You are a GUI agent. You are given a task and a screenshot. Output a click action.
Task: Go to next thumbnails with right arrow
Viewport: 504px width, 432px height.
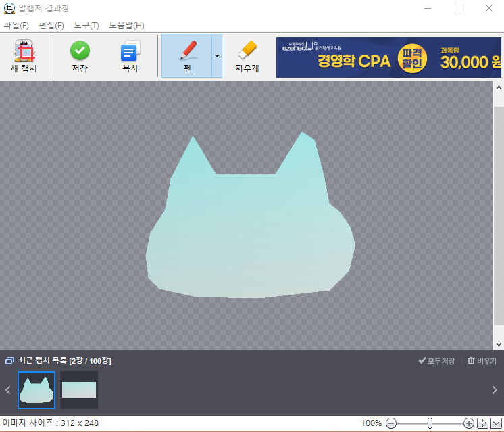click(495, 390)
